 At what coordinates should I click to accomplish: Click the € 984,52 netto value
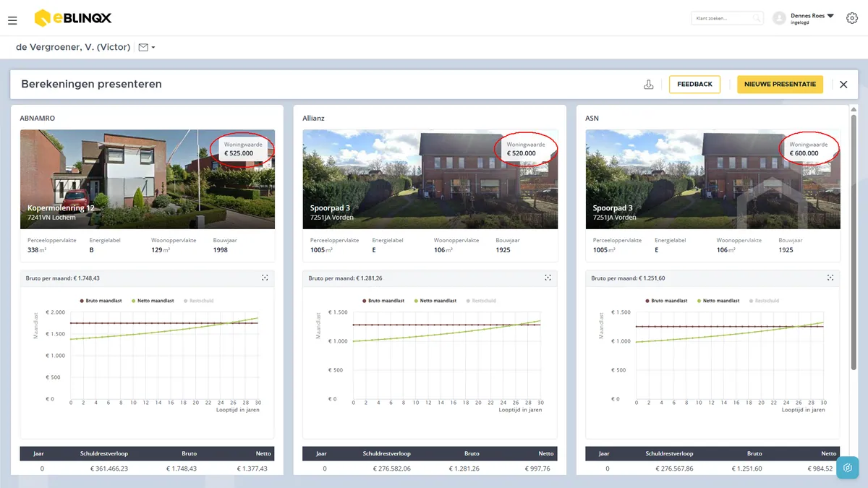coord(821,468)
